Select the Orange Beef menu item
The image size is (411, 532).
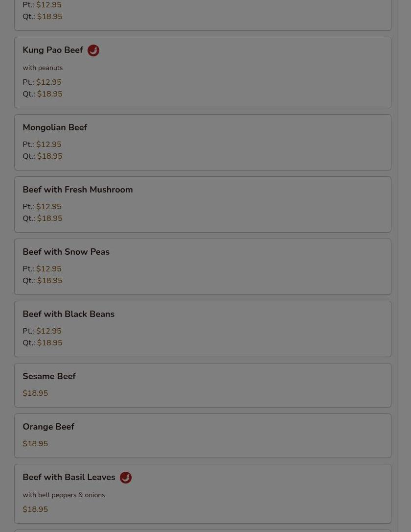203,435
